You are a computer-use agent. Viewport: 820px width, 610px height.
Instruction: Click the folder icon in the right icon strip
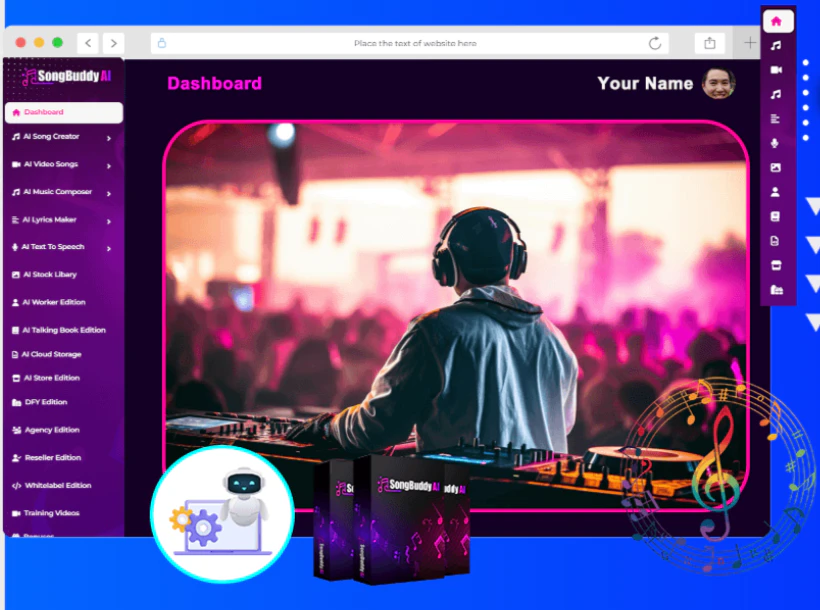click(777, 289)
